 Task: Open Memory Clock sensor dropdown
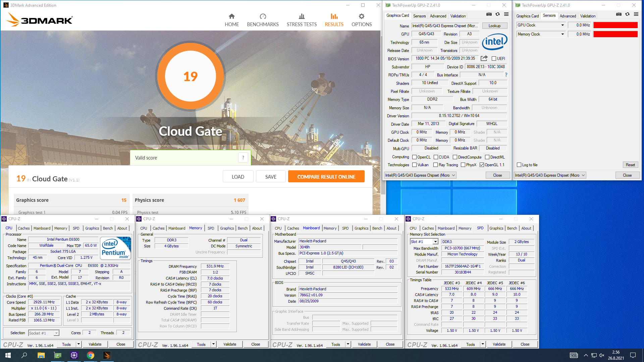562,34
